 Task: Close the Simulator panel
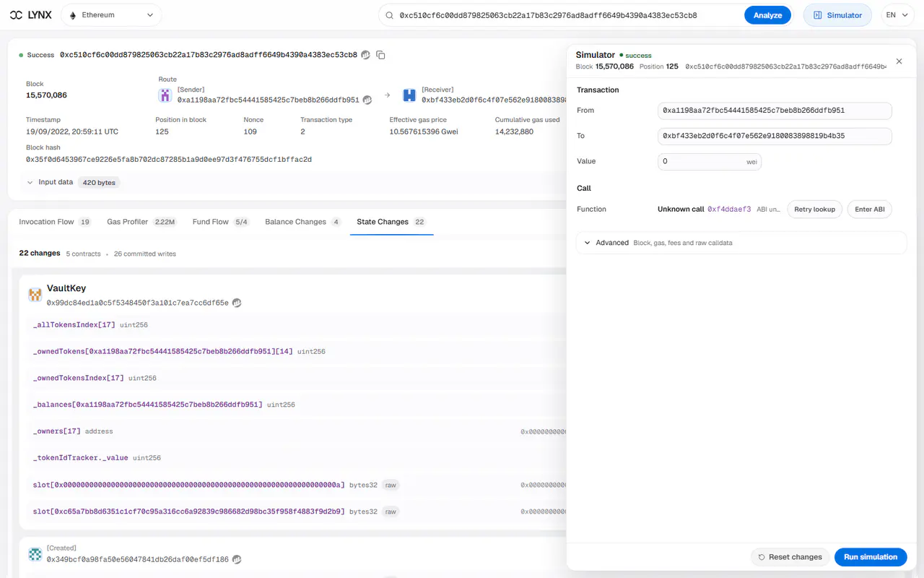(x=899, y=61)
